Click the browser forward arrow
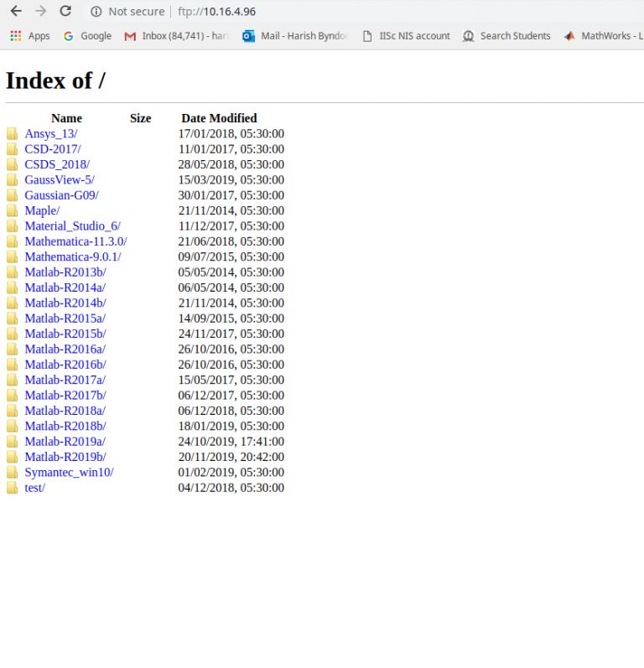The width and height of the screenshot is (644, 668). tap(40, 12)
